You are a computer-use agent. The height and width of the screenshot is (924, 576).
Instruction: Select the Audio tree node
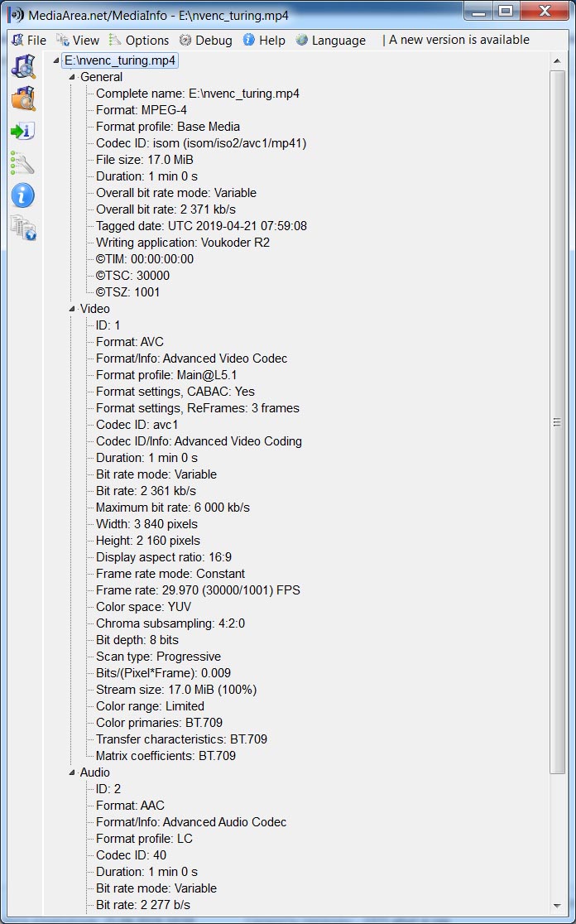(x=95, y=772)
